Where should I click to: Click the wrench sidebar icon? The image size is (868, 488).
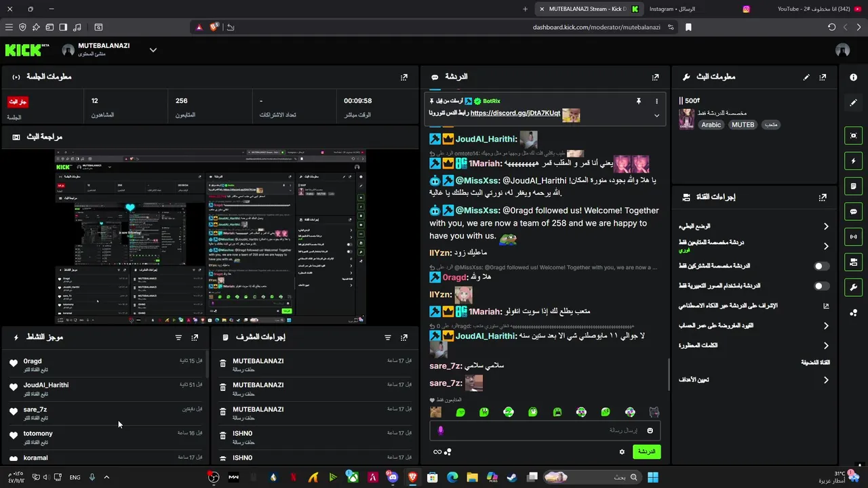(x=853, y=287)
